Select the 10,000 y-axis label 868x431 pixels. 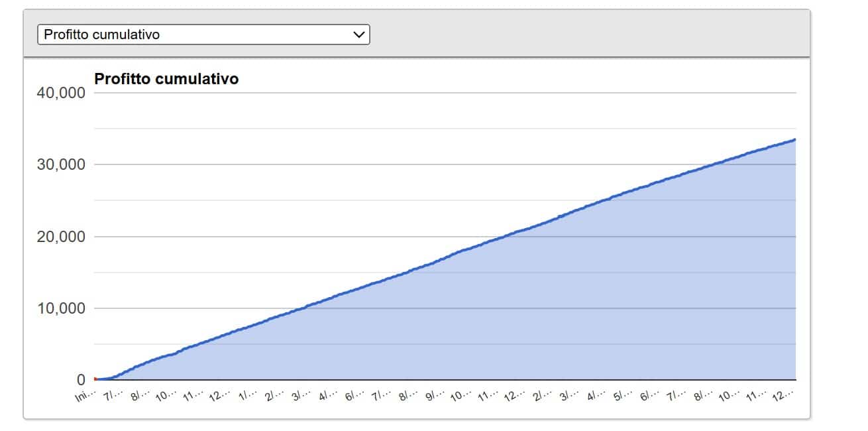[60, 308]
